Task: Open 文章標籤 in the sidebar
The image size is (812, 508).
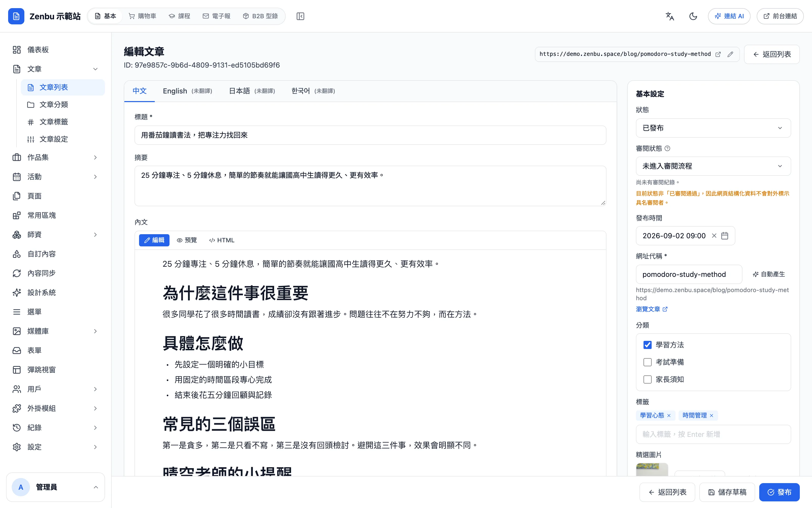Action: point(63,122)
